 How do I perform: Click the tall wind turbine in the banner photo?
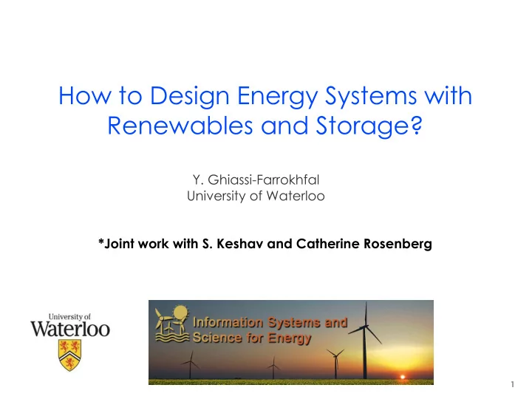click(x=365, y=341)
